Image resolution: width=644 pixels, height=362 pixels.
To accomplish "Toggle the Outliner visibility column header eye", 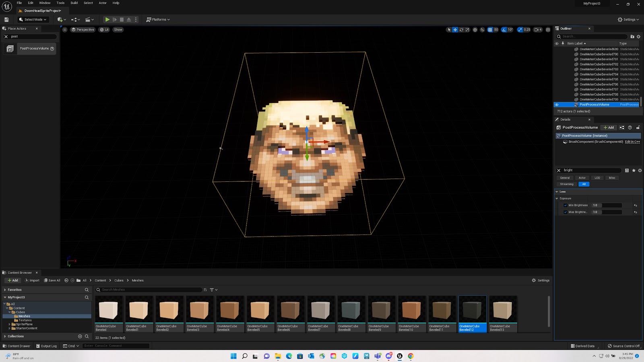I will 557,43.
